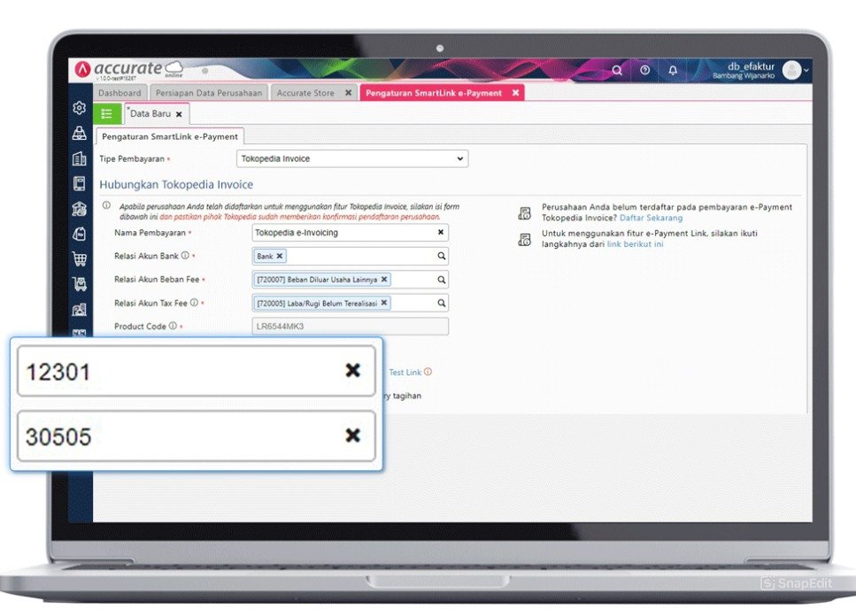Clear the 30505 field

(x=352, y=435)
